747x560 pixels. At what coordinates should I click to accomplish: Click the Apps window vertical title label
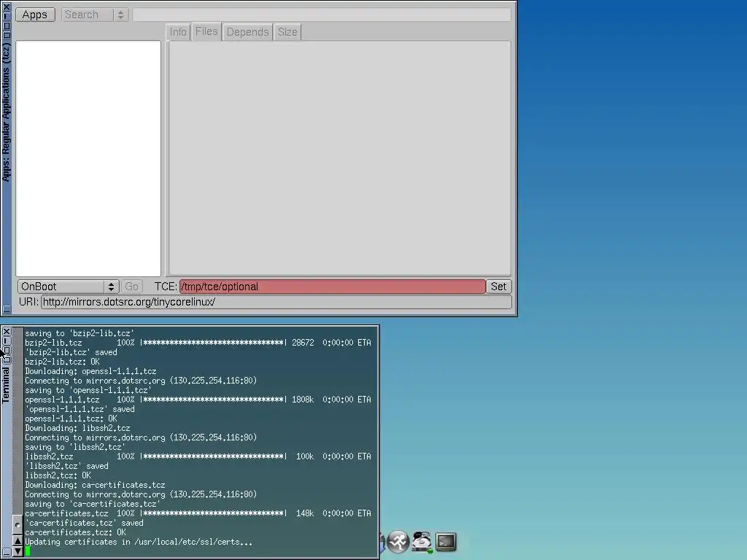[x=6, y=112]
